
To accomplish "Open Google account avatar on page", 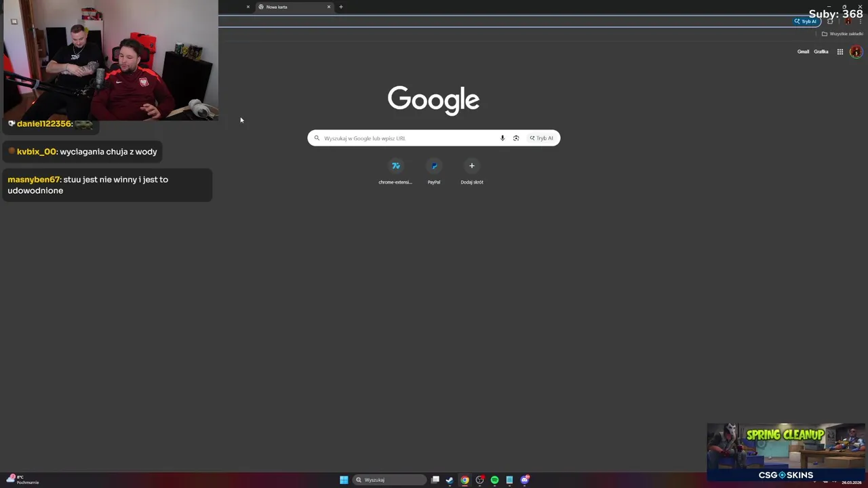I will [x=856, y=52].
